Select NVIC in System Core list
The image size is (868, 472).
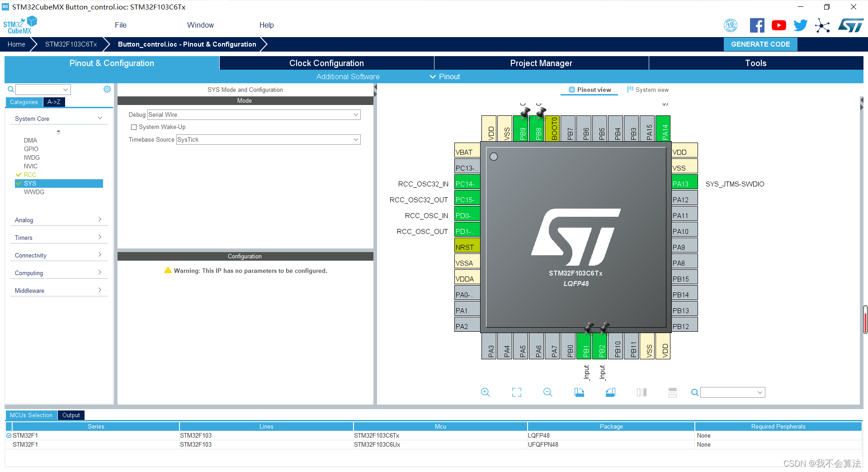pyautogui.click(x=31, y=166)
